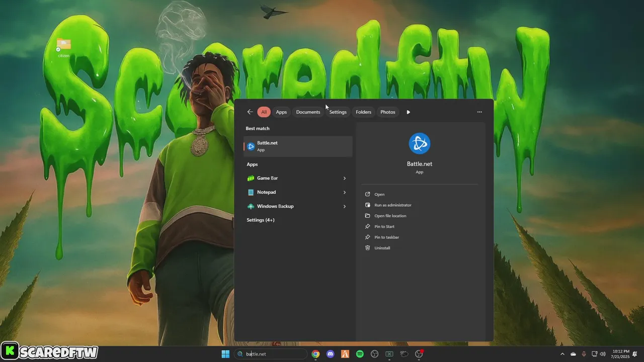The height and width of the screenshot is (362, 644).
Task: Open clock and date flyout
Action: coord(620,354)
